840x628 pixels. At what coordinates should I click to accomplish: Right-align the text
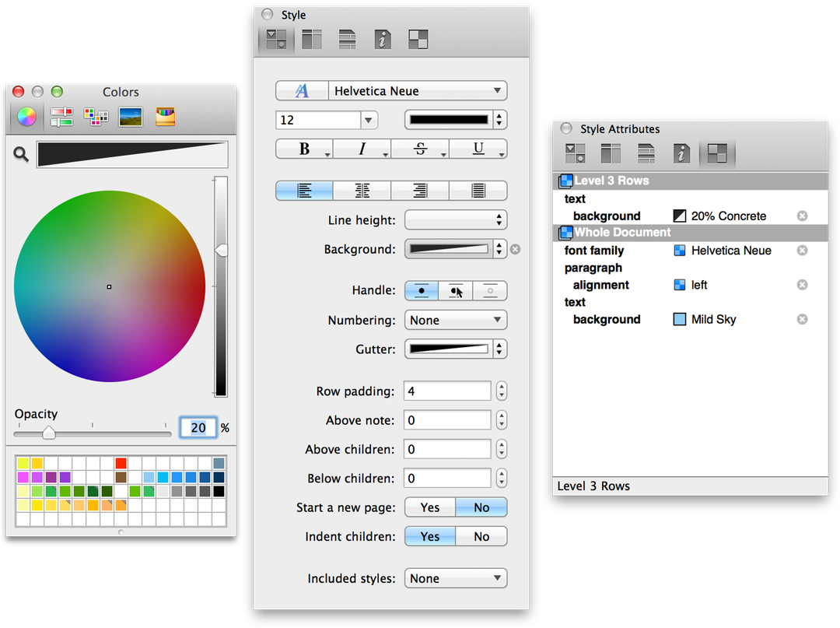click(x=421, y=190)
